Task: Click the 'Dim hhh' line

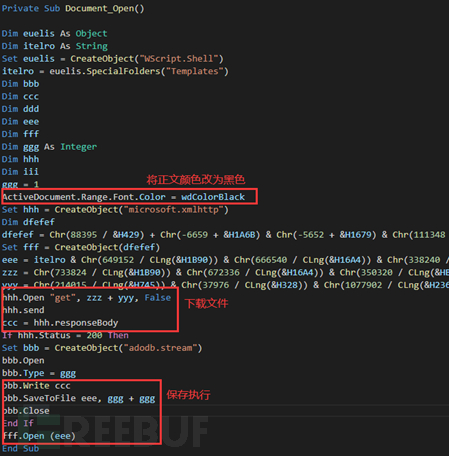Action: 21,159
